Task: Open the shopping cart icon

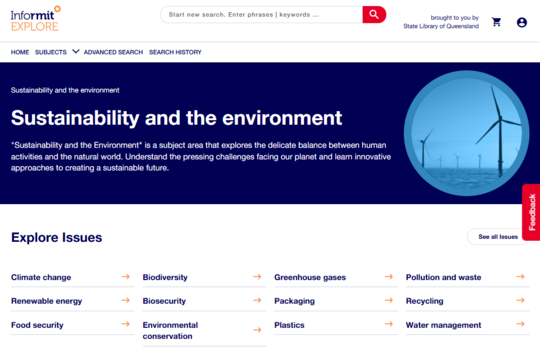Action: 496,22
